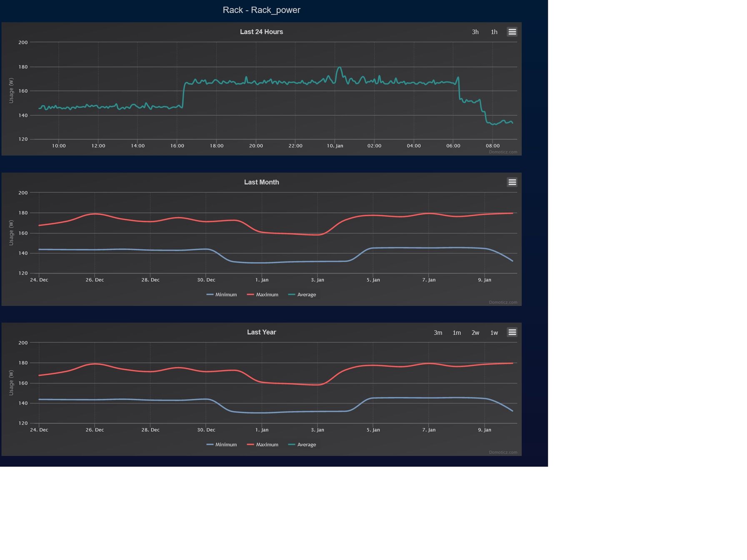
Task: Hide Maximum series in Last Year legend
Action: click(262, 444)
